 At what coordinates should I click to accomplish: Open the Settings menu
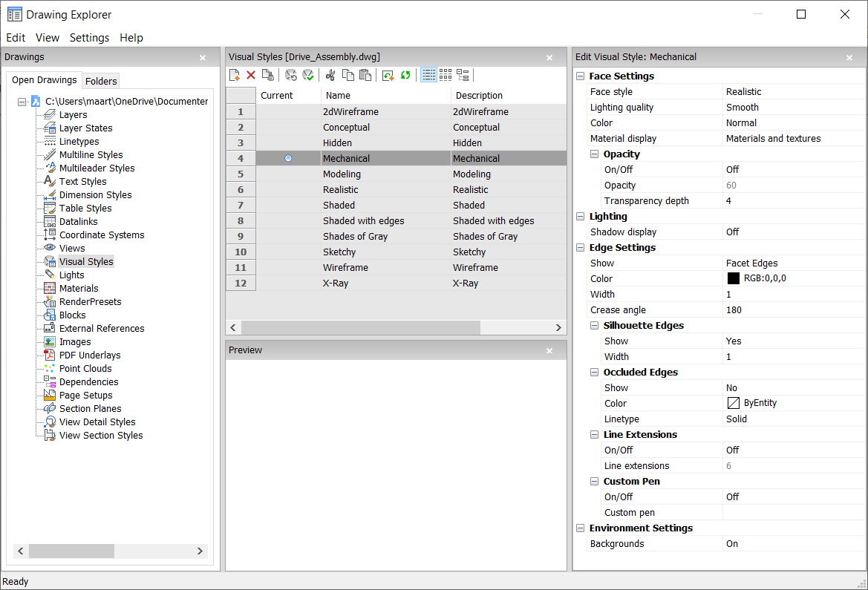(89, 38)
